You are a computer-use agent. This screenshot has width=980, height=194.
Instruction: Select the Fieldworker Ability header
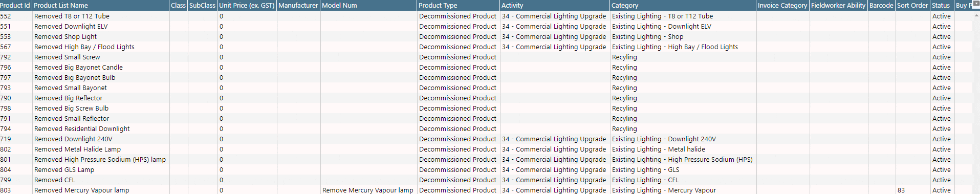[x=839, y=5]
